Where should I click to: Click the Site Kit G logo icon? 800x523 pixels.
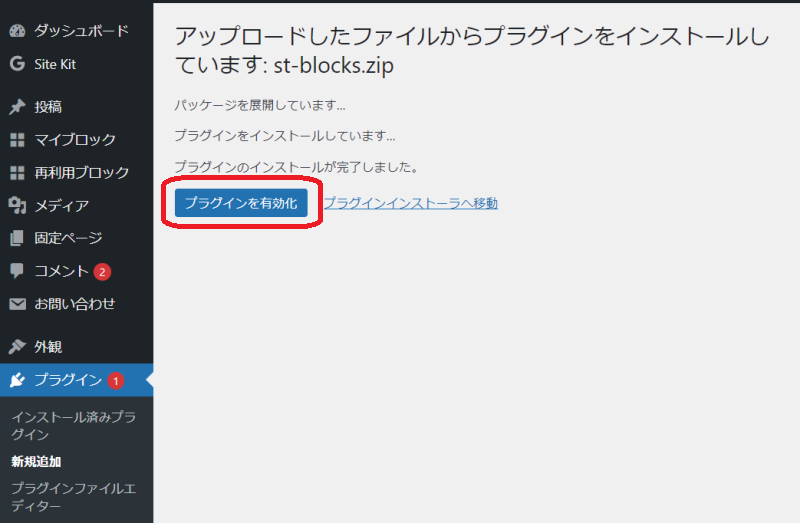(x=17, y=64)
